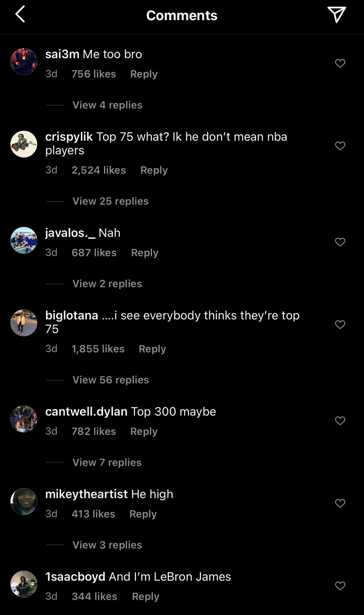
Task: Like 1saacboyd's LeBron James comment
Action: click(340, 586)
